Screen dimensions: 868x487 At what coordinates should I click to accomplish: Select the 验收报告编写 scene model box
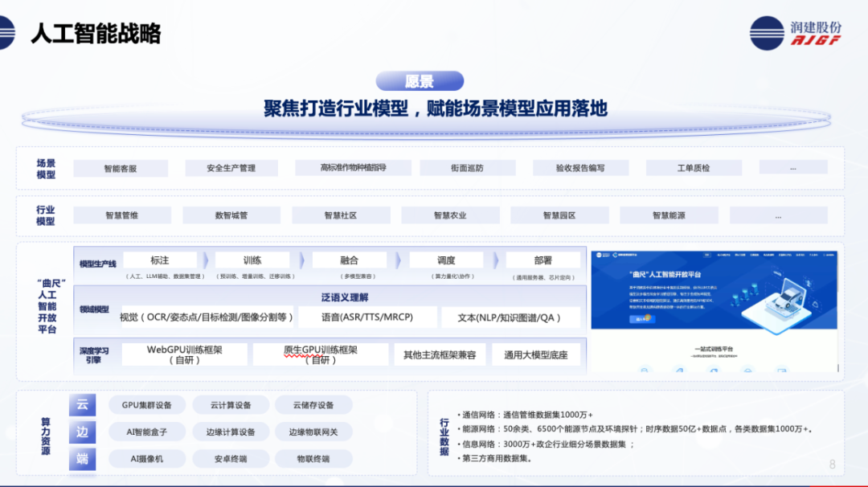(581, 168)
